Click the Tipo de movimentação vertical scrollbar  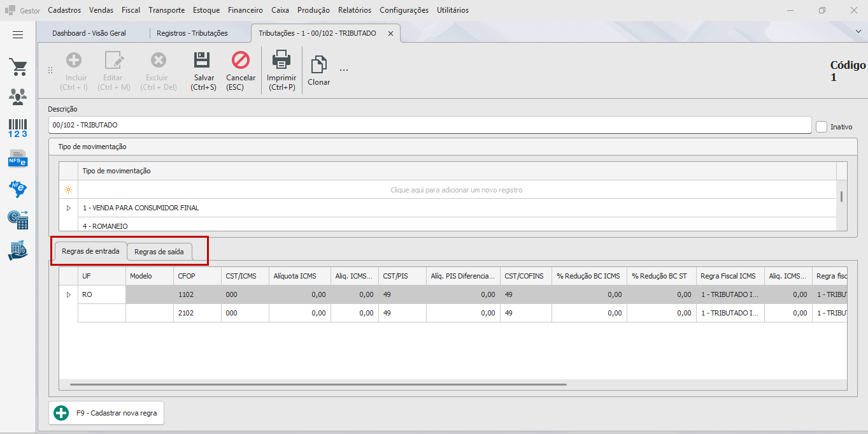coord(841,196)
